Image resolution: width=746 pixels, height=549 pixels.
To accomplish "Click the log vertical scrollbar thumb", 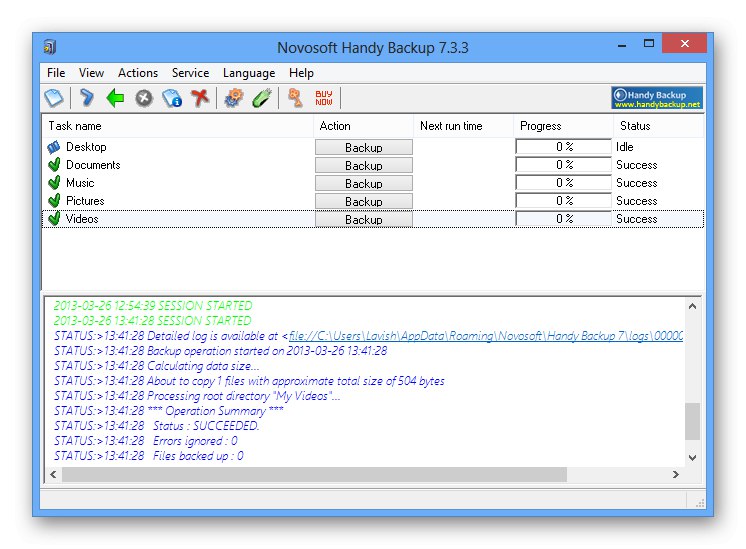I will [x=692, y=422].
